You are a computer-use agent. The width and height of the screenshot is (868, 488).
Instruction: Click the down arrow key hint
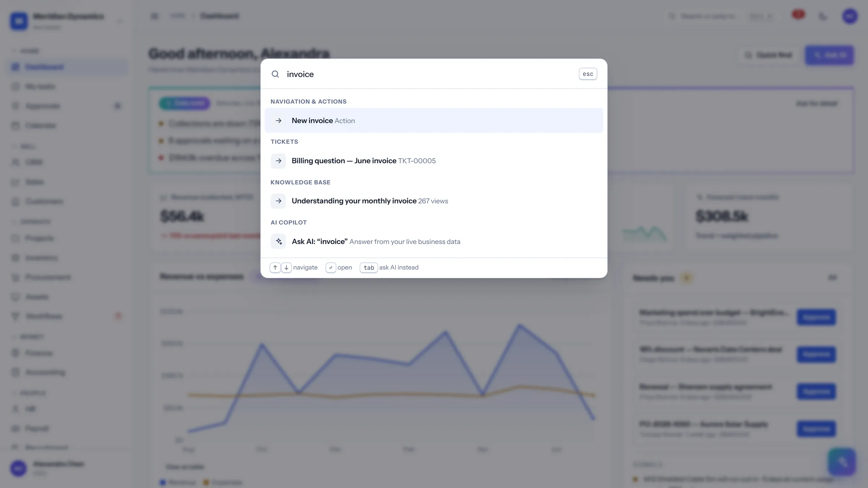pos(286,267)
